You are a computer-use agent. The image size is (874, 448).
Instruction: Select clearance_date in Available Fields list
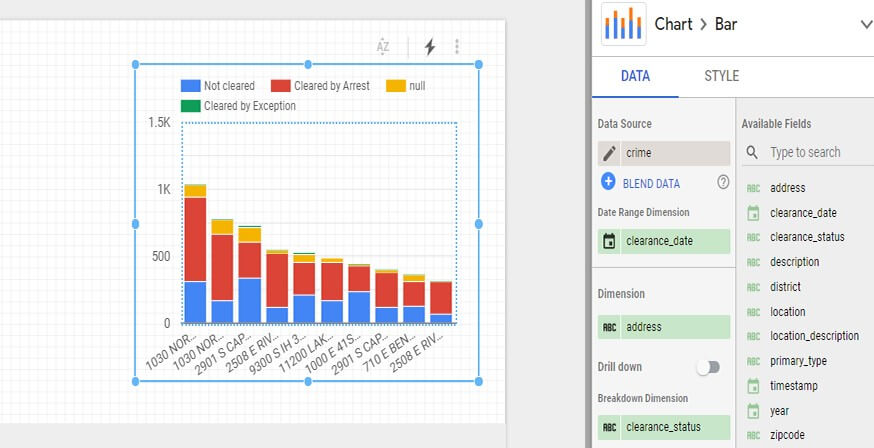[803, 213]
